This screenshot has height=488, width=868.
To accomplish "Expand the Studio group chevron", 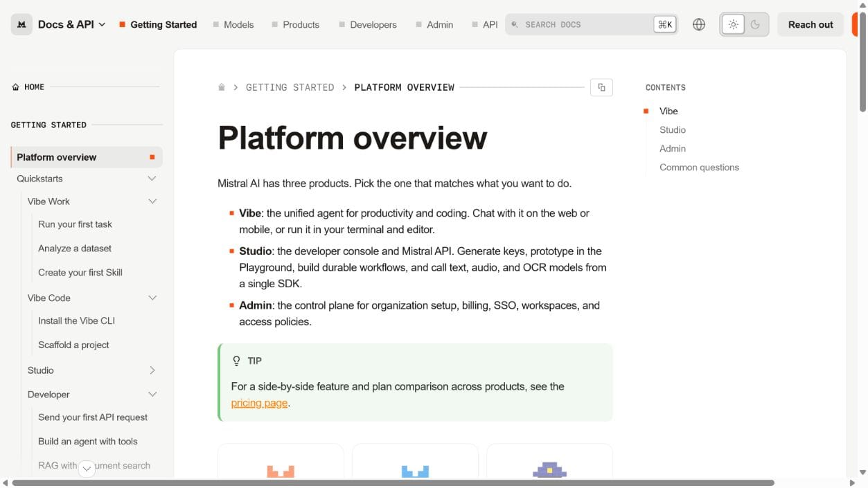I will pyautogui.click(x=152, y=370).
